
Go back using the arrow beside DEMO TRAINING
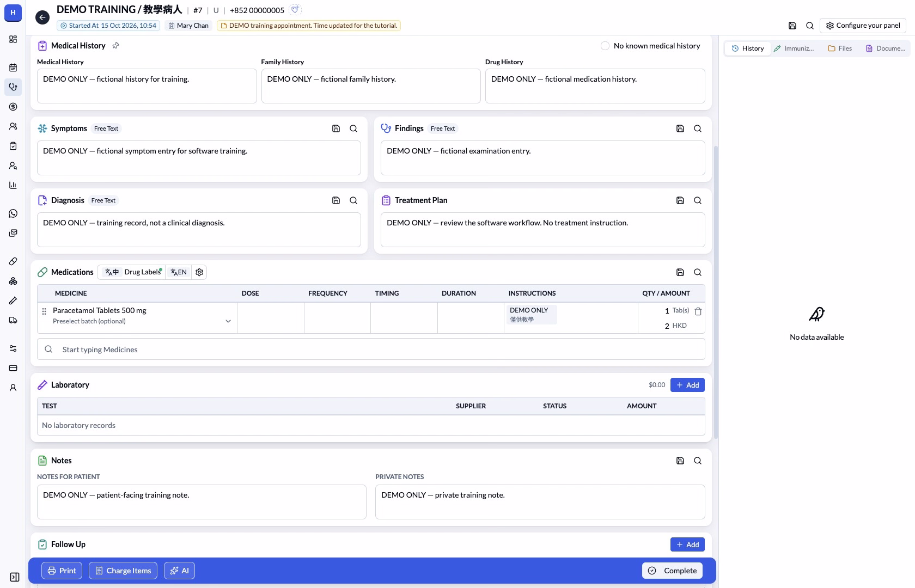click(x=42, y=17)
